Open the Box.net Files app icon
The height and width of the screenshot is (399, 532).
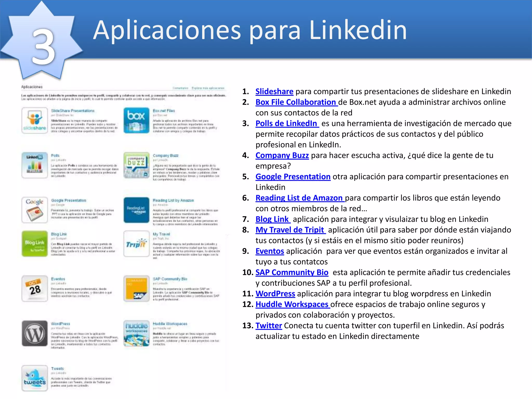(136, 121)
